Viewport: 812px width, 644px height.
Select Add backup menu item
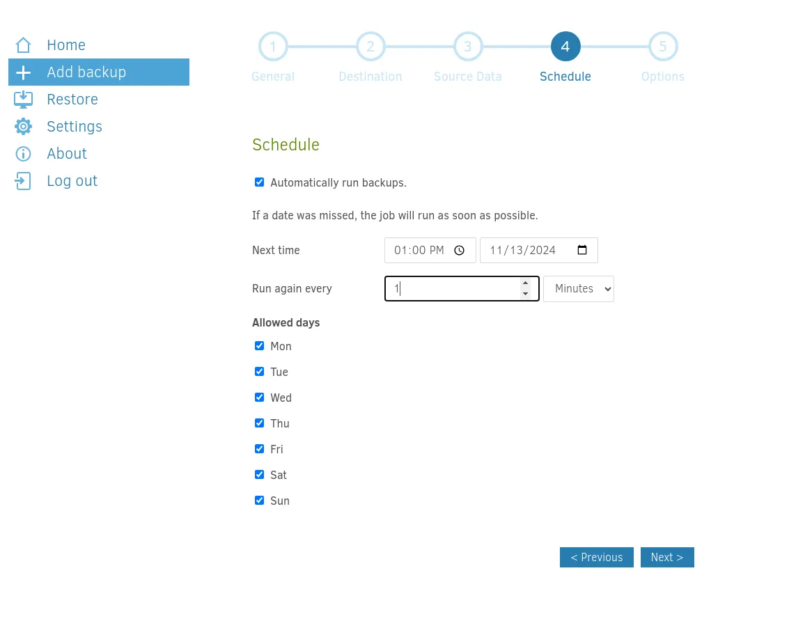coord(99,72)
